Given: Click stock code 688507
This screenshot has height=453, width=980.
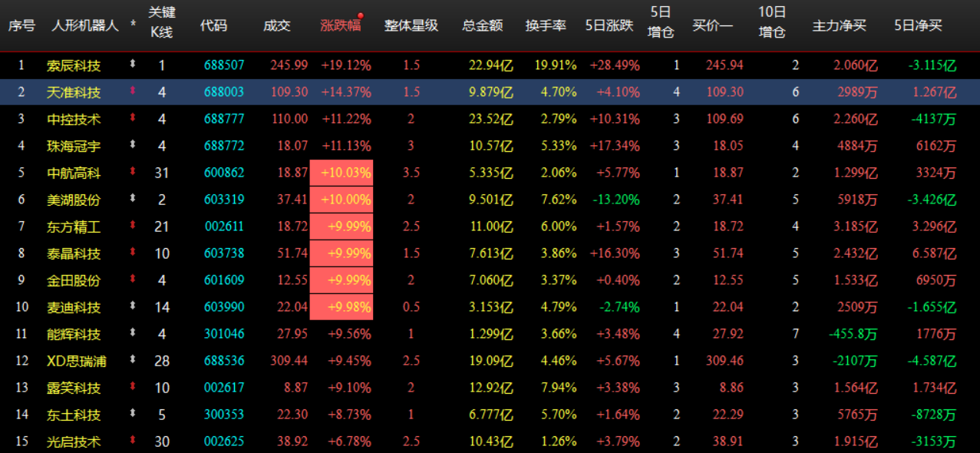Looking at the screenshot, I should point(224,65).
